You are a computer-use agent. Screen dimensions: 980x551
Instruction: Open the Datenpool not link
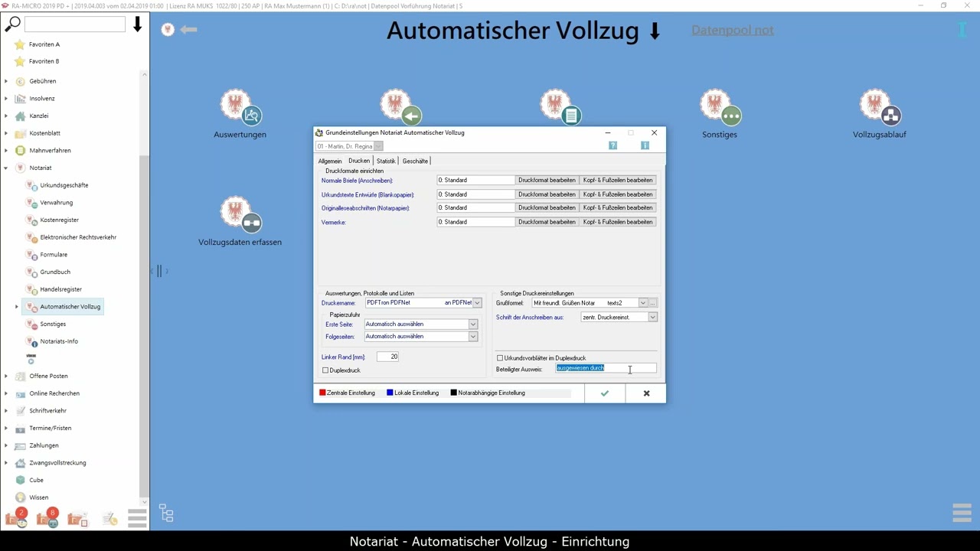733,30
